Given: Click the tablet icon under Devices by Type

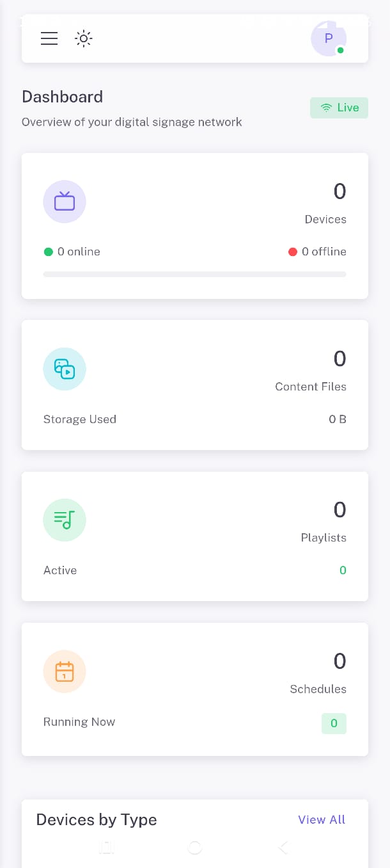Looking at the screenshot, I should (x=106, y=847).
